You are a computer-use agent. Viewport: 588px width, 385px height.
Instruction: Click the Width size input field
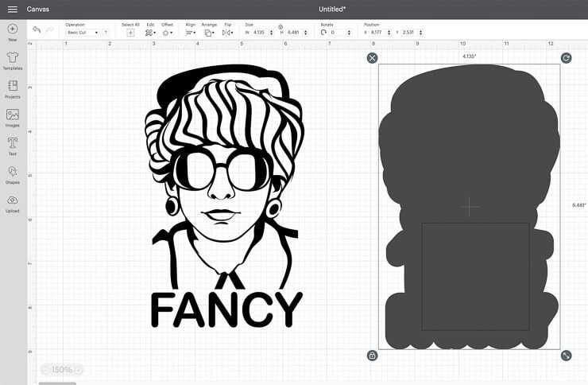click(x=260, y=33)
